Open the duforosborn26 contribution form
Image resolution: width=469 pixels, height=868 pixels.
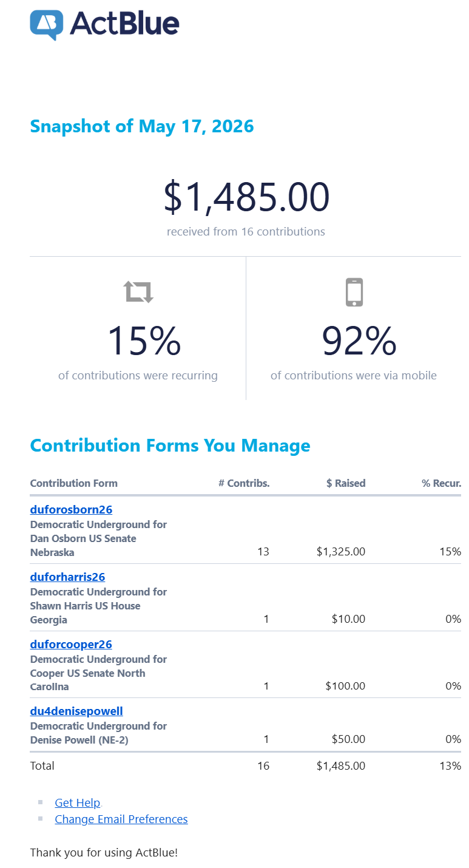[71, 510]
